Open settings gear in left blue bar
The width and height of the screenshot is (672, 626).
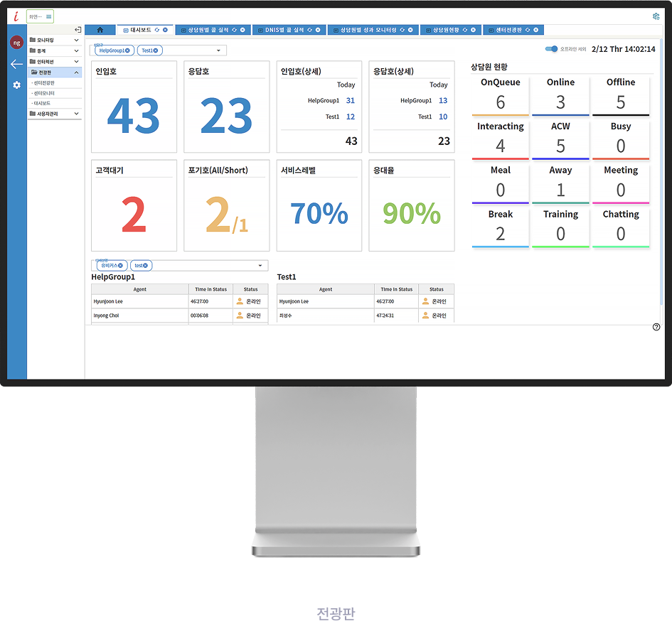pos(16,85)
